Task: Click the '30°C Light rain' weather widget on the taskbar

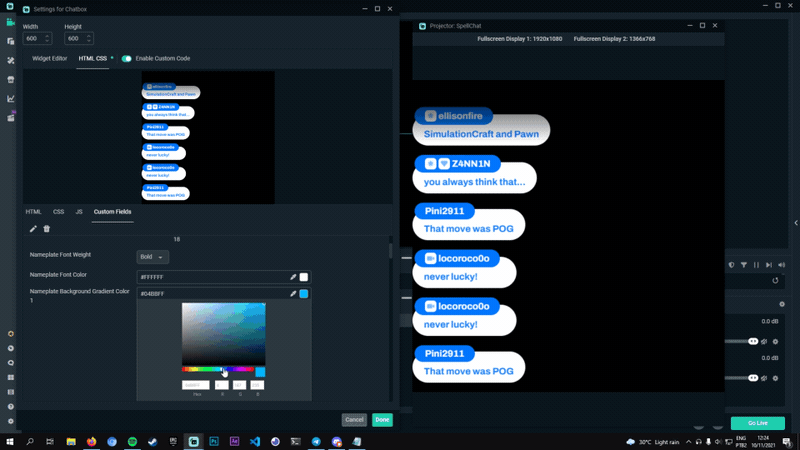Action: pyautogui.click(x=653, y=442)
